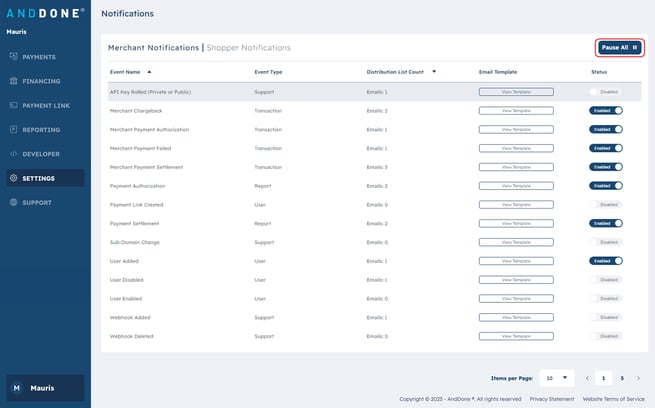Go to the next page arrow

coord(640,378)
